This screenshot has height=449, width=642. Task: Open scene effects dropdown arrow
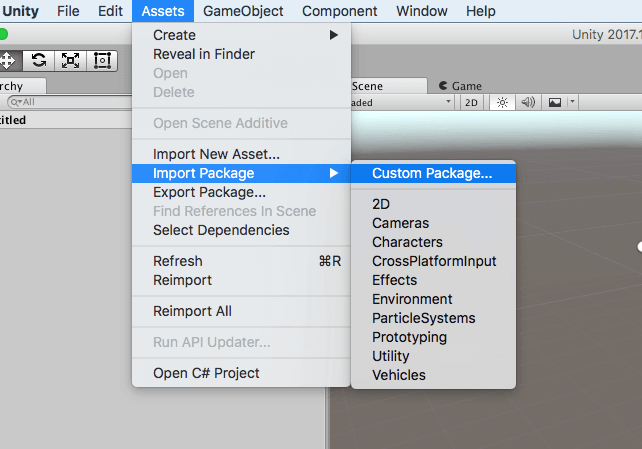[572, 102]
